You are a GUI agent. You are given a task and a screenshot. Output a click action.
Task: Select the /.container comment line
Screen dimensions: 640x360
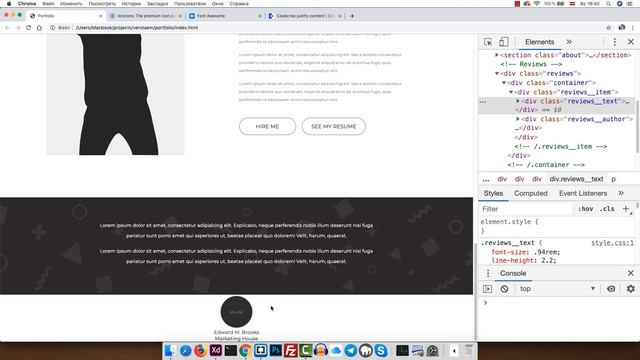[x=546, y=165]
